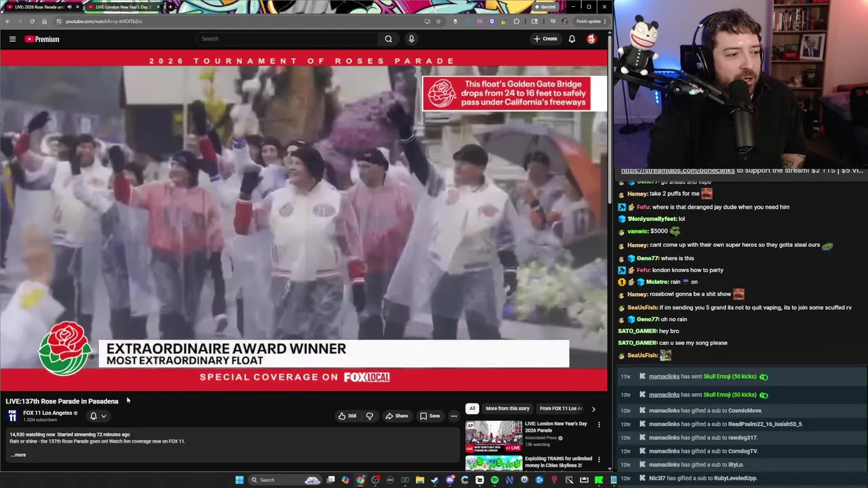
Task: Open the FOX 11 Los Angeles channel link
Action: tap(47, 413)
